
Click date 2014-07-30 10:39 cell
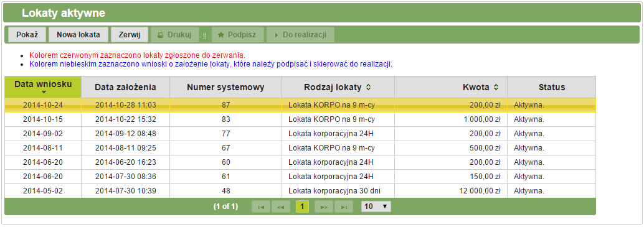(125, 191)
